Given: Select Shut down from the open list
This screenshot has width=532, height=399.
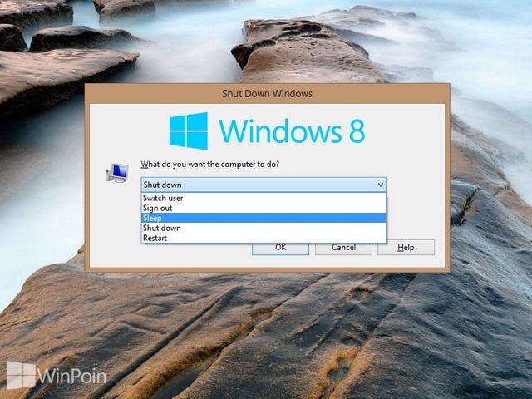Looking at the screenshot, I should (264, 228).
